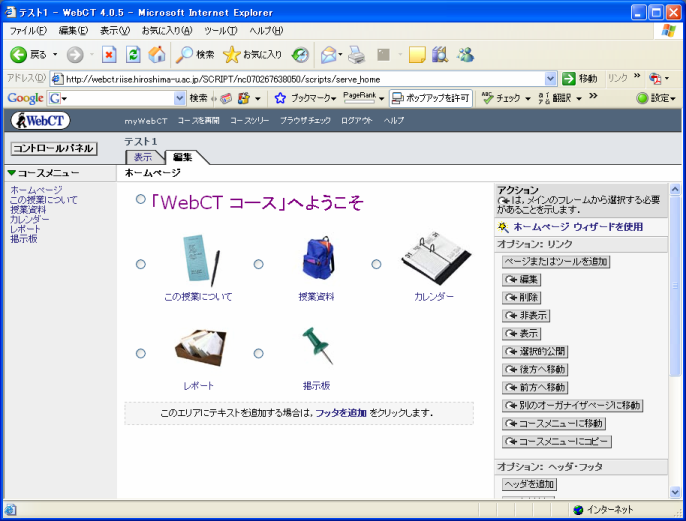Viewport: 686px width, 521px height.
Task: Click the IE Forward arrow icon
Action: coord(75,55)
